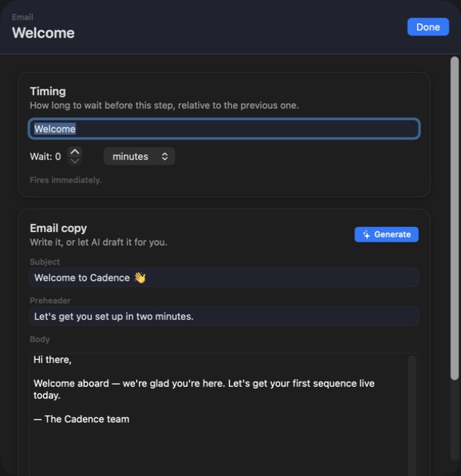Focus the step name field containing Welcome
This screenshot has height=476, width=461.
(x=225, y=129)
